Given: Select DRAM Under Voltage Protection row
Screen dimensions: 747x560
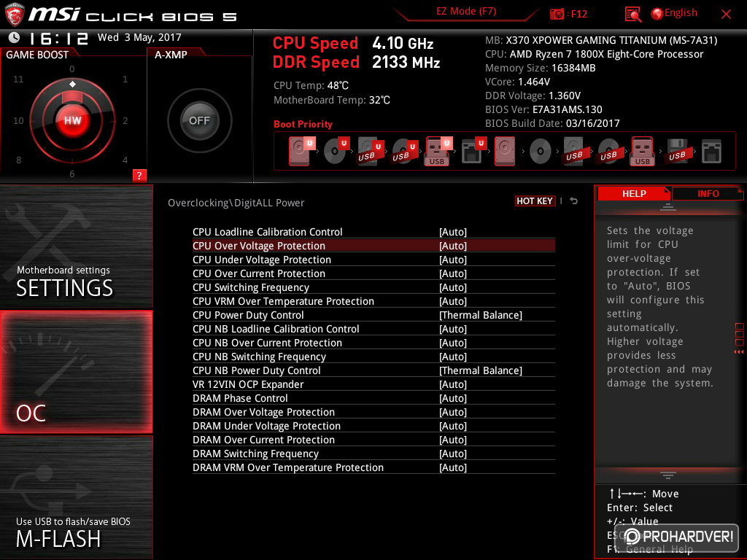Looking at the screenshot, I should pyautogui.click(x=373, y=426).
